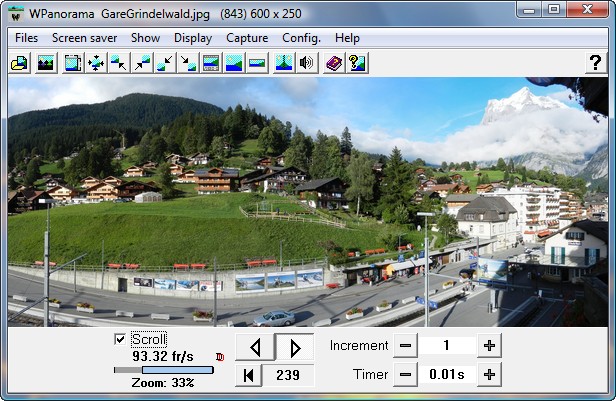Screen dimensions: 616x401
Task: Click the 93.32 fr/s frame rate text
Action: 163,356
